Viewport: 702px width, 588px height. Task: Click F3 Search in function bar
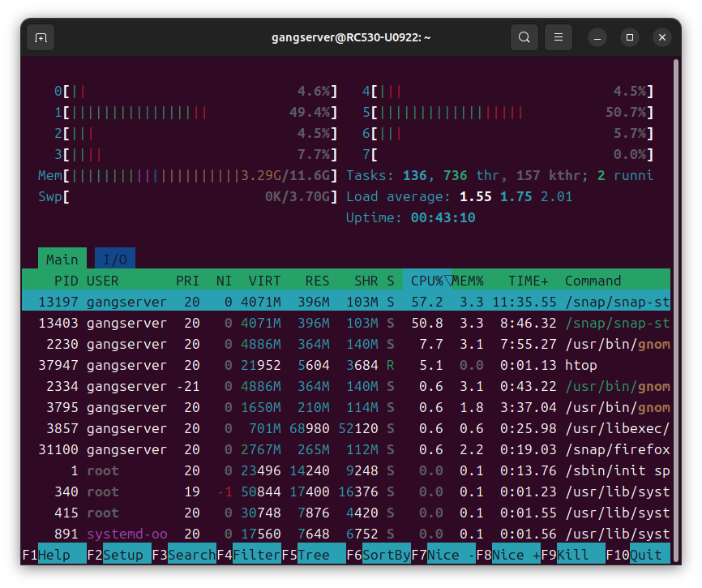tap(183, 555)
